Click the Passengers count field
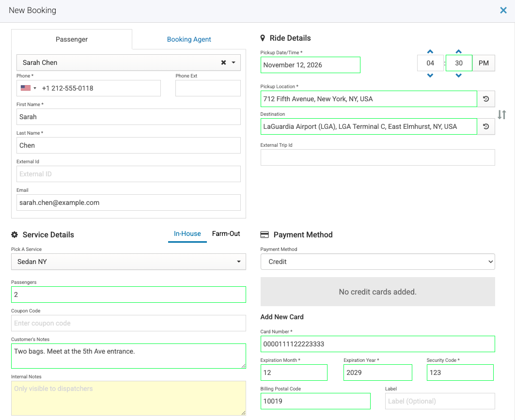 128,295
